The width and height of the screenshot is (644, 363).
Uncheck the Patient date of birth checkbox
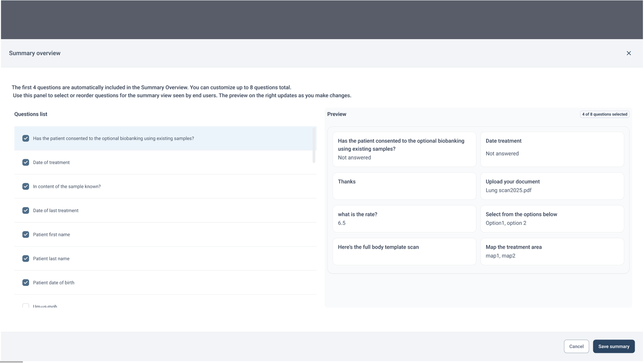pyautogui.click(x=26, y=283)
